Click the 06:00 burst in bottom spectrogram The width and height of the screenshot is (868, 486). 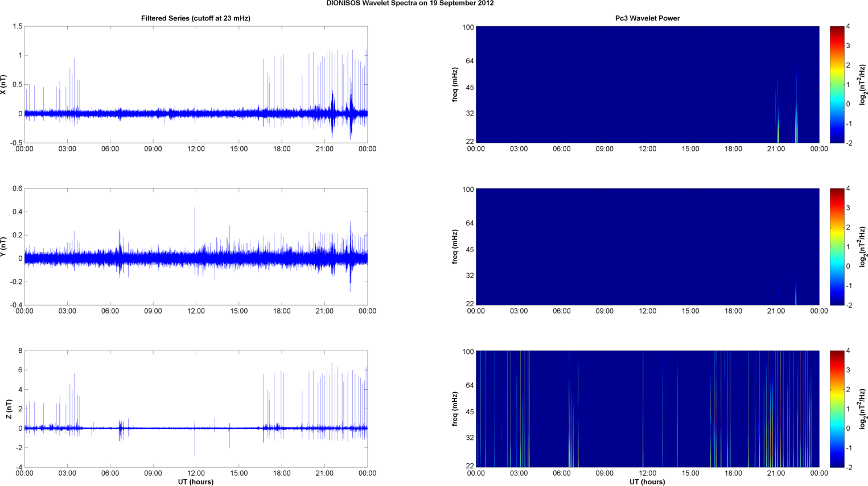[569, 421]
